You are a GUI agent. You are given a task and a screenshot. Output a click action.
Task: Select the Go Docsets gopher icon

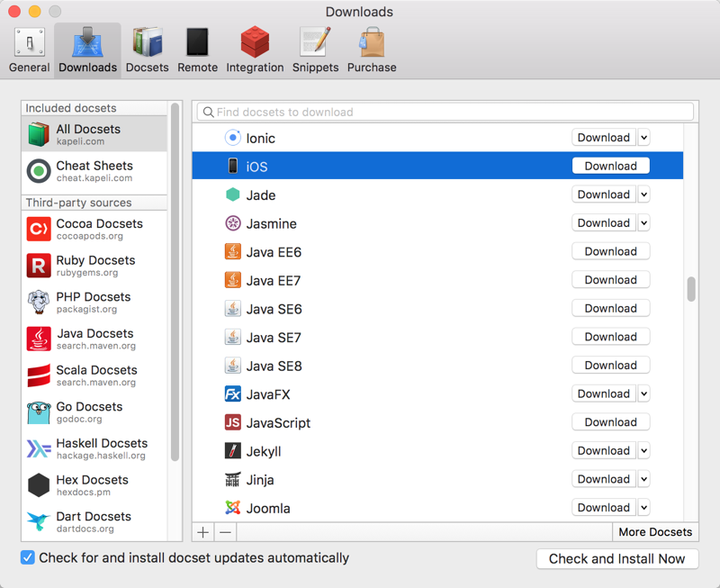(x=39, y=412)
